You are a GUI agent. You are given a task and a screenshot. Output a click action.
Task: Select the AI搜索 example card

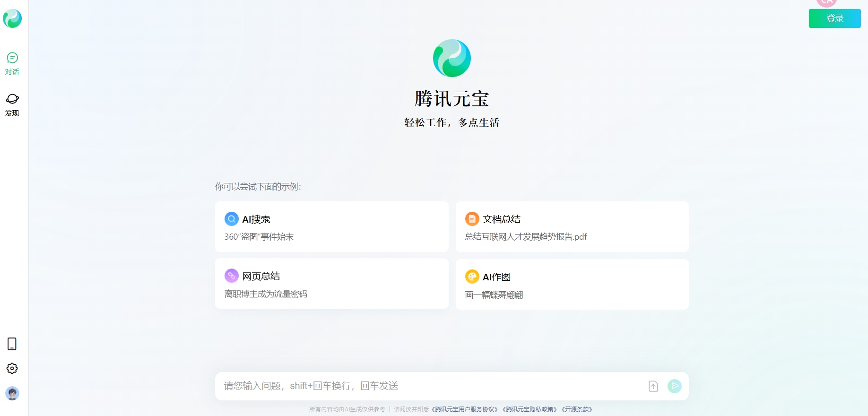(x=332, y=227)
